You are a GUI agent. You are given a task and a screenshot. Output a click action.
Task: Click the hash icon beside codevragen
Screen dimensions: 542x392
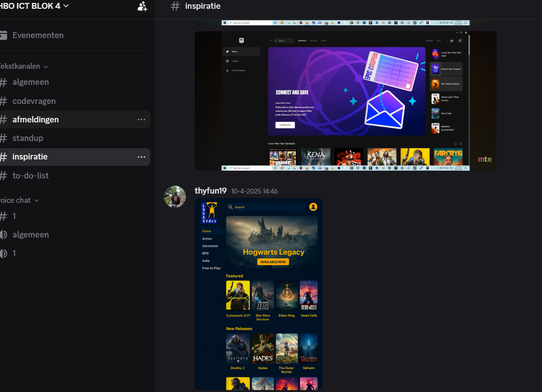pos(3,101)
